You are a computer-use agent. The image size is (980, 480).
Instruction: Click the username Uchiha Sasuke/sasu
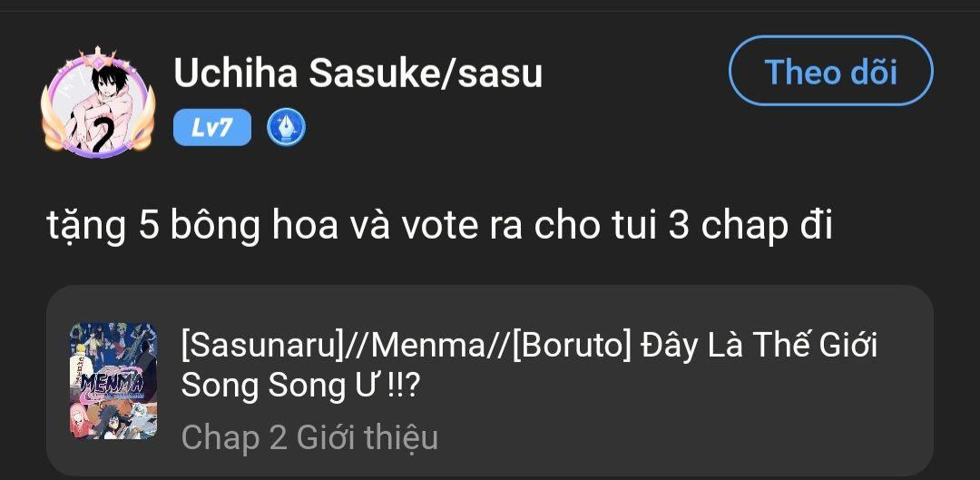(x=358, y=73)
